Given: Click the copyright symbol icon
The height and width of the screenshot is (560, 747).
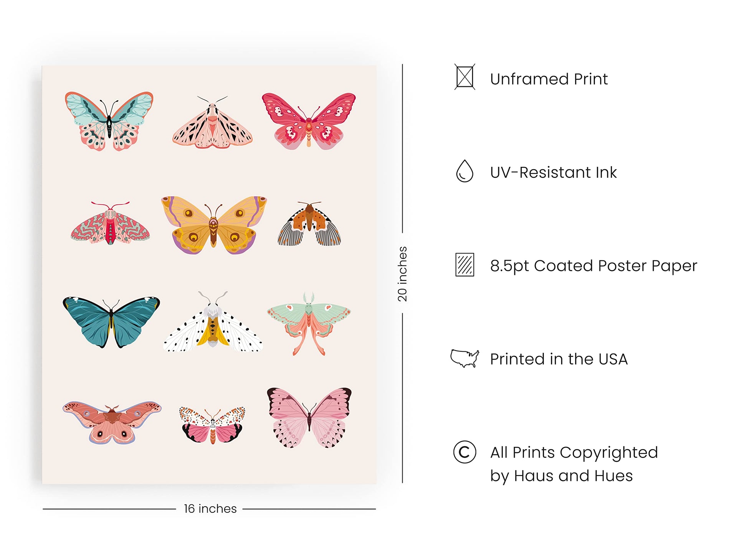Looking at the screenshot, I should click(x=464, y=452).
